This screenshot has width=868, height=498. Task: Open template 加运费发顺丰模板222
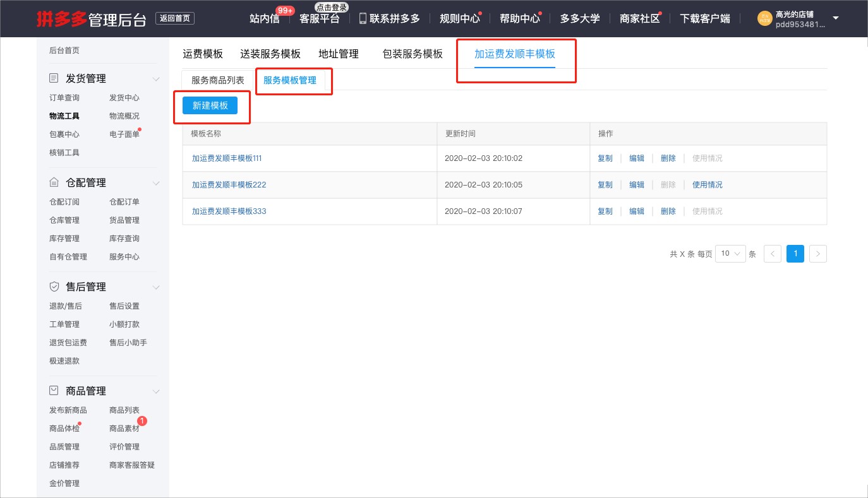[x=229, y=185]
